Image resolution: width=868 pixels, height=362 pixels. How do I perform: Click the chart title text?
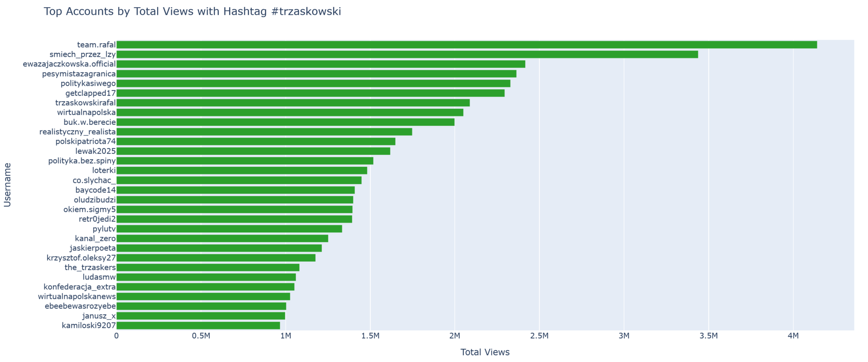pos(192,11)
